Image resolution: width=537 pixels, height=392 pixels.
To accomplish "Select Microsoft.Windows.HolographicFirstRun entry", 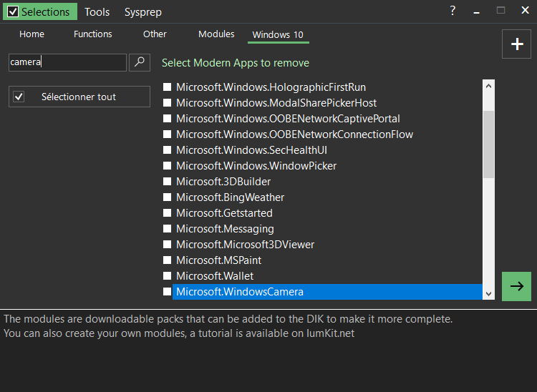I will point(271,87).
